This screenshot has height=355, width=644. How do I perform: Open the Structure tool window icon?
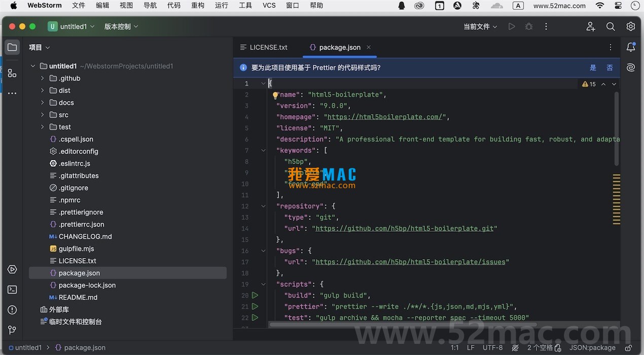[12, 73]
